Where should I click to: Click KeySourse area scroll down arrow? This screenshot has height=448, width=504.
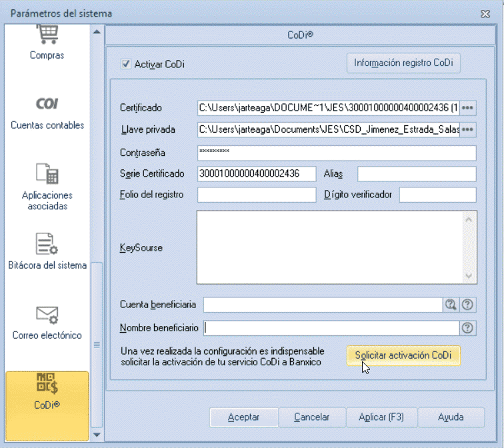469,276
